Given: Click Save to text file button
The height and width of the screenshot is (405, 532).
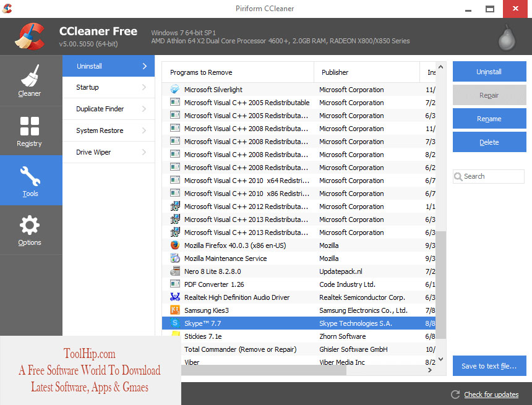Looking at the screenshot, I should (489, 366).
